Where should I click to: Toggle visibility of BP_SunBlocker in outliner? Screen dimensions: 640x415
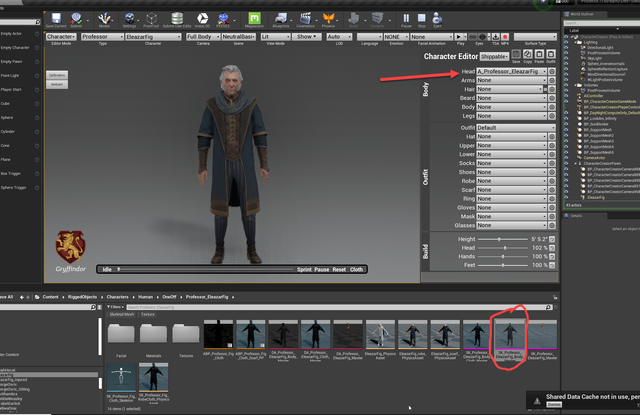pyautogui.click(x=566, y=124)
